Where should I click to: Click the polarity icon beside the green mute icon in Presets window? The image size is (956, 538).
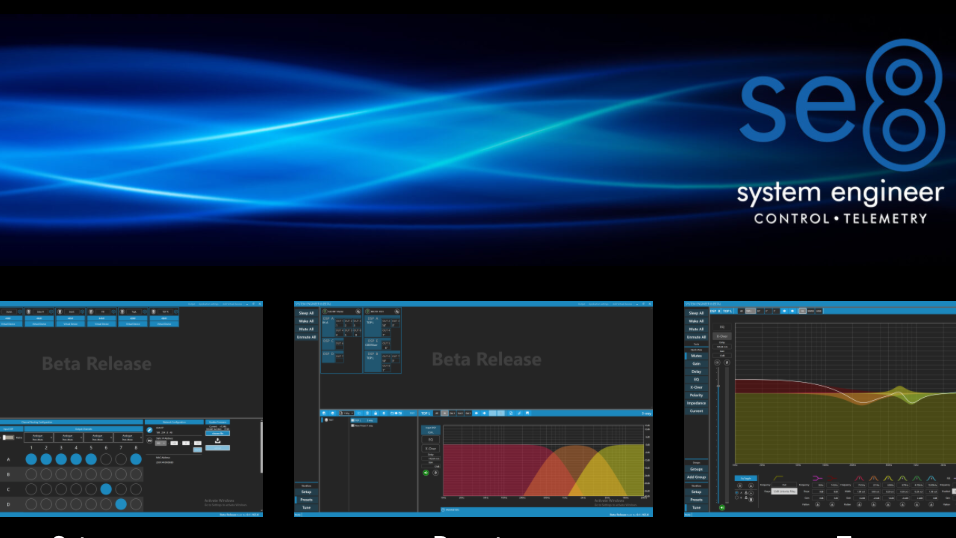435,473
